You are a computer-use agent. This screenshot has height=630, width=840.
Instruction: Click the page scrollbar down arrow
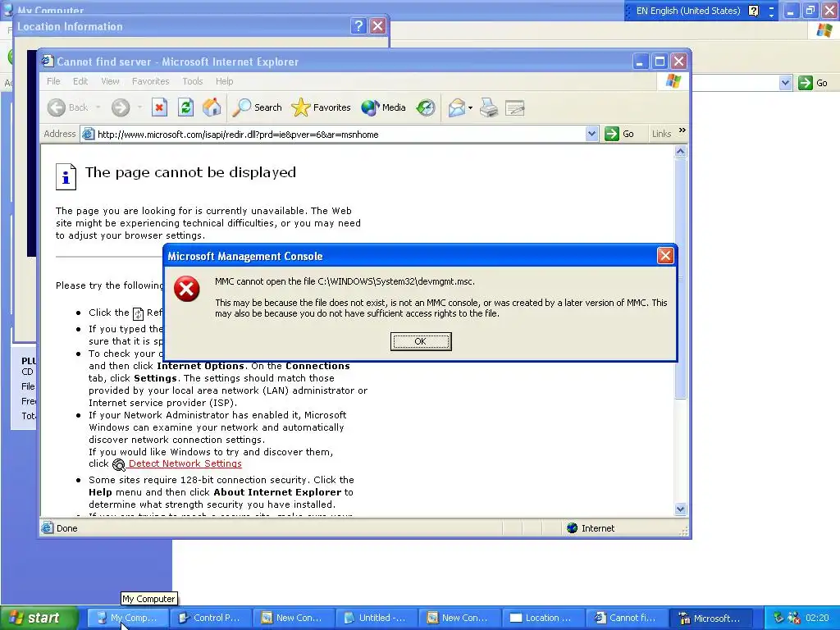tap(680, 509)
